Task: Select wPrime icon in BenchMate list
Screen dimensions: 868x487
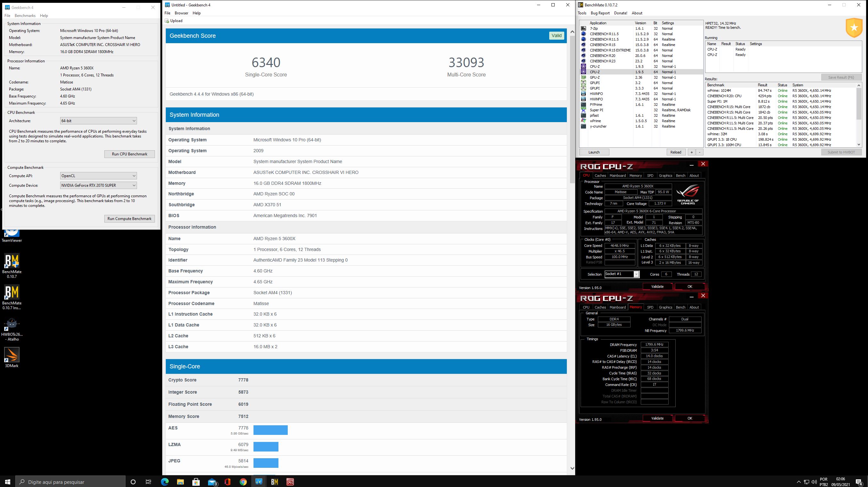Action: coord(583,121)
